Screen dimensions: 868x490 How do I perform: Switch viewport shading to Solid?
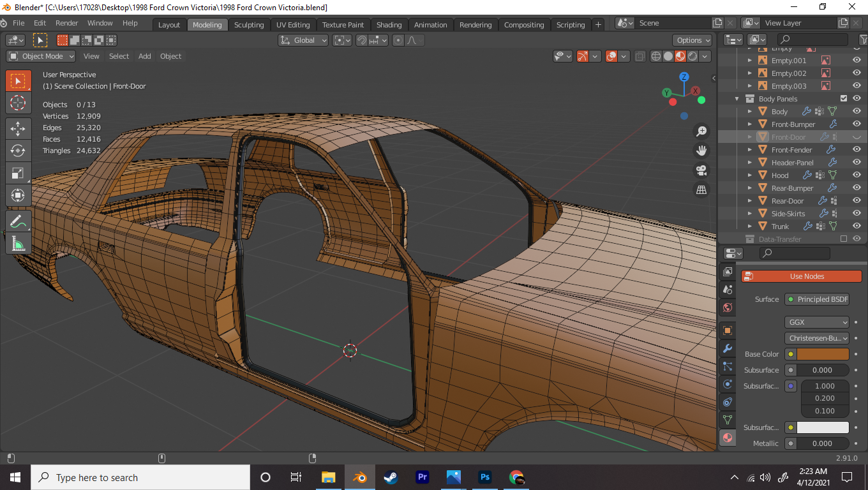pos(668,56)
